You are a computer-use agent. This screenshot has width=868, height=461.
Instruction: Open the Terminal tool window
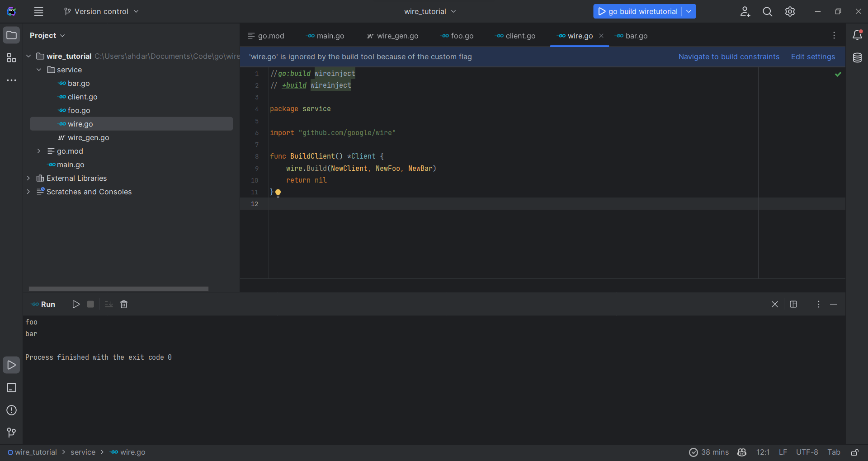(x=11, y=388)
